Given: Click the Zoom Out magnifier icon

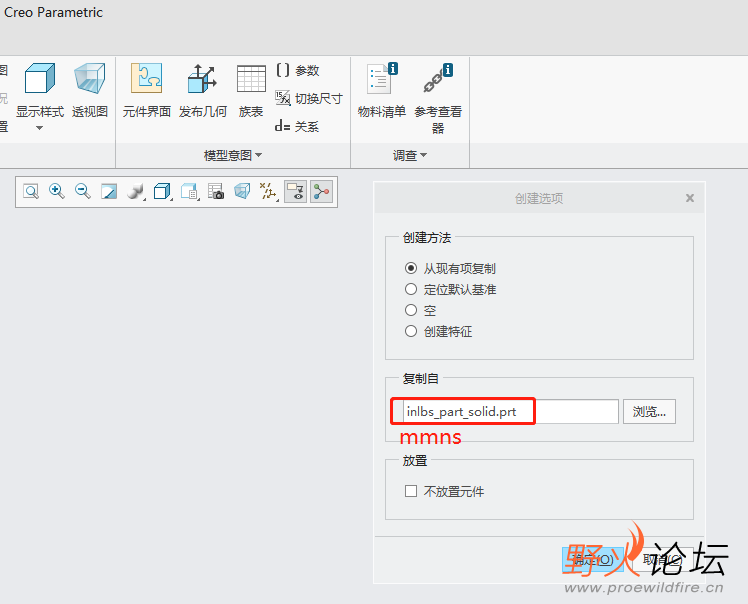Looking at the screenshot, I should 83,192.
